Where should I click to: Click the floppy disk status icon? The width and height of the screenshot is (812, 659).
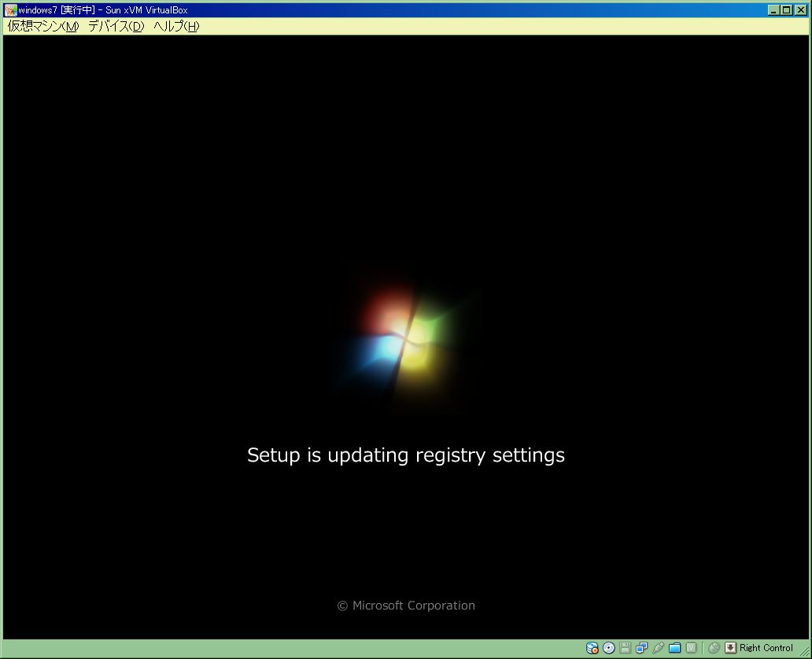pyautogui.click(x=625, y=648)
